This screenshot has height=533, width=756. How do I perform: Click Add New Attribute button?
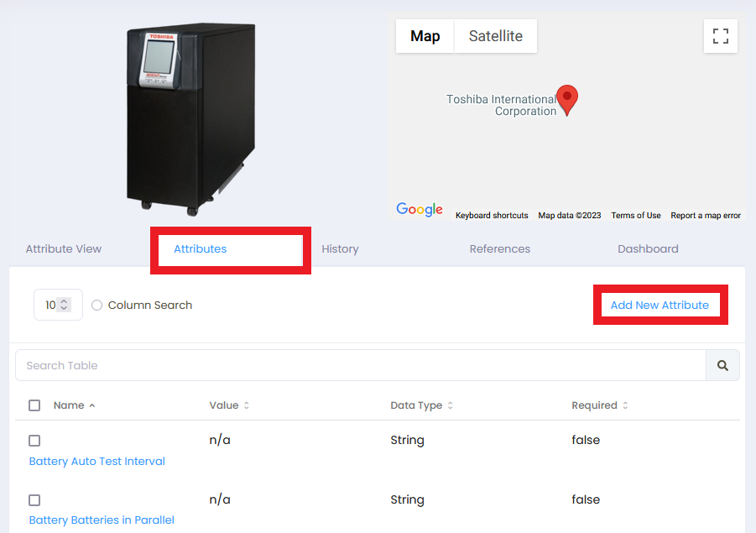pyautogui.click(x=660, y=305)
